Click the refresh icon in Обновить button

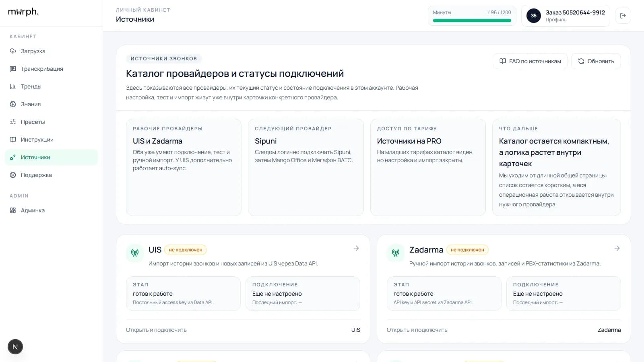coord(581,61)
